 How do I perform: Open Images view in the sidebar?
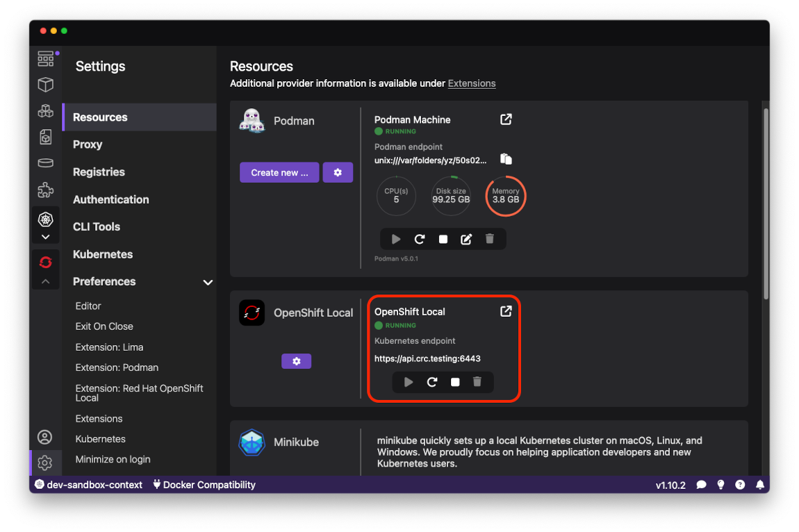(x=45, y=137)
